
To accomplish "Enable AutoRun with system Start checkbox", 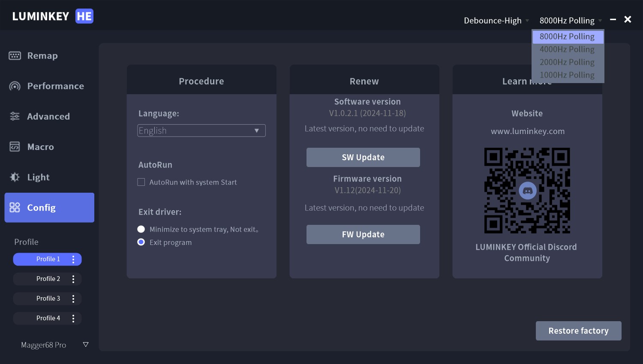I will click(141, 182).
